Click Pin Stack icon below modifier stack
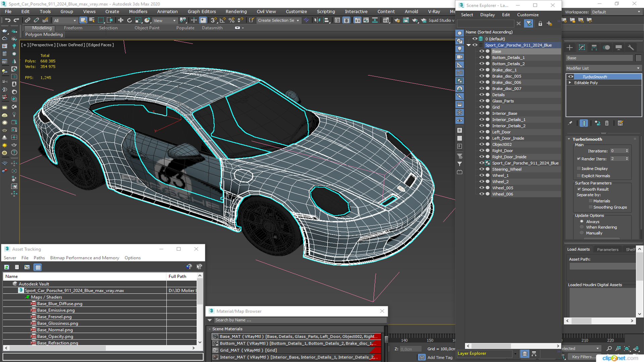The width and height of the screenshot is (644, 362). (570, 123)
